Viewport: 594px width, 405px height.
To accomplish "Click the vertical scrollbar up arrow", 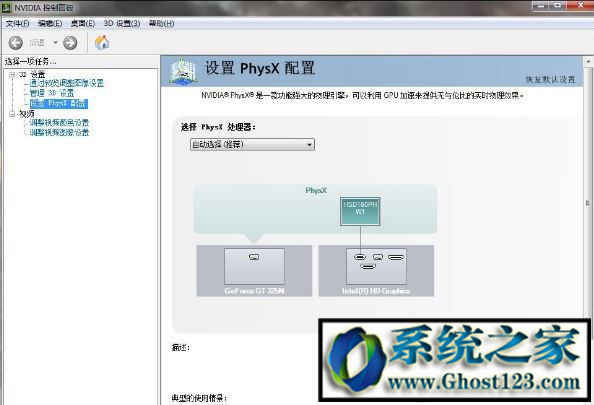I will tap(589, 61).
